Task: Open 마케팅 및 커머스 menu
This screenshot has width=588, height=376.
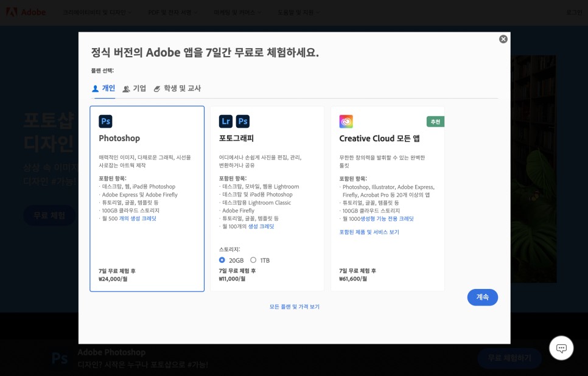Action: [237, 12]
